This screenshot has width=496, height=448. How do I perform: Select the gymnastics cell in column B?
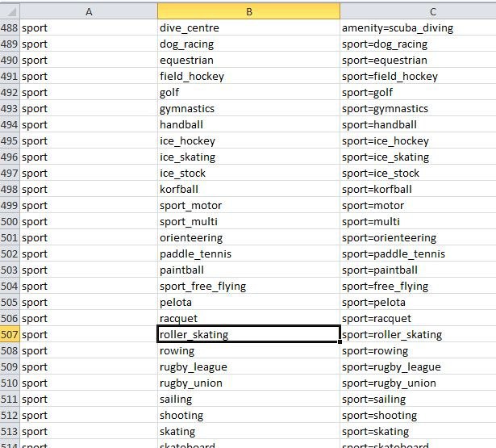(x=249, y=108)
